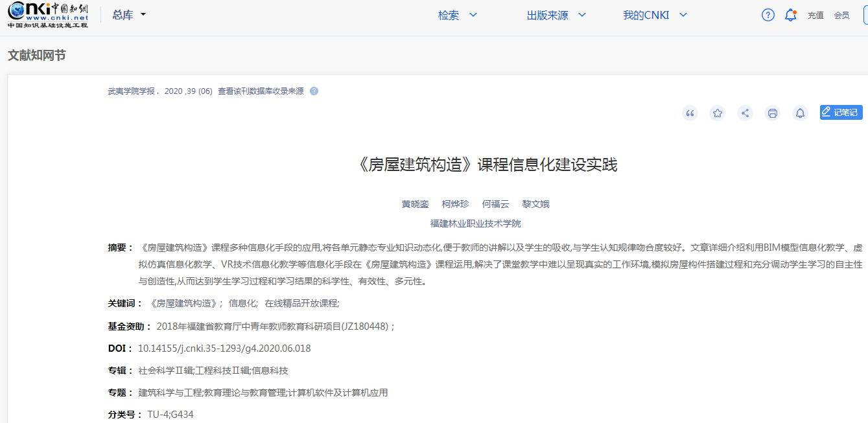Click the 会员 link

click(x=841, y=16)
